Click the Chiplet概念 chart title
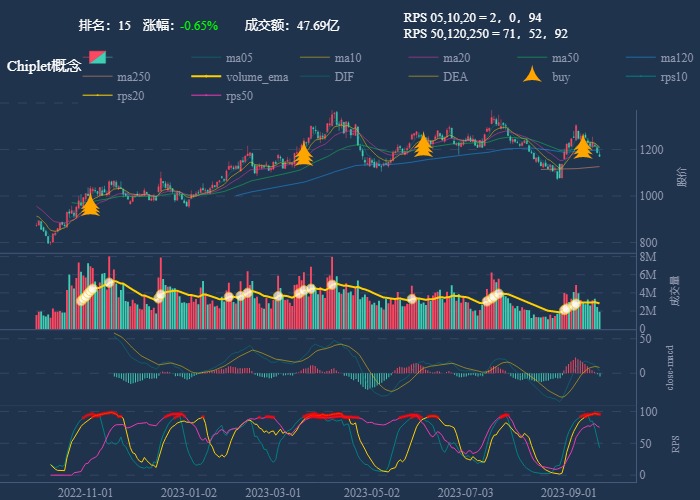Viewport: 700px width, 500px height. pyautogui.click(x=44, y=65)
